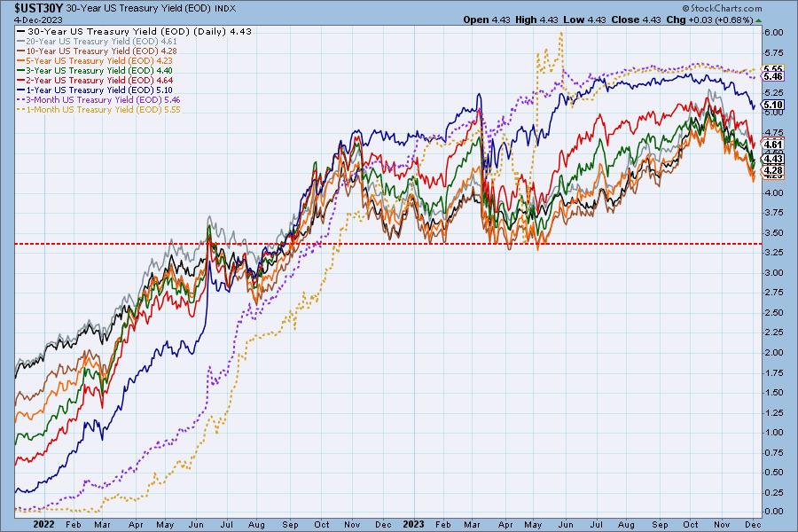
Task: Click the green up-arrow change indicator
Action: tap(758, 20)
